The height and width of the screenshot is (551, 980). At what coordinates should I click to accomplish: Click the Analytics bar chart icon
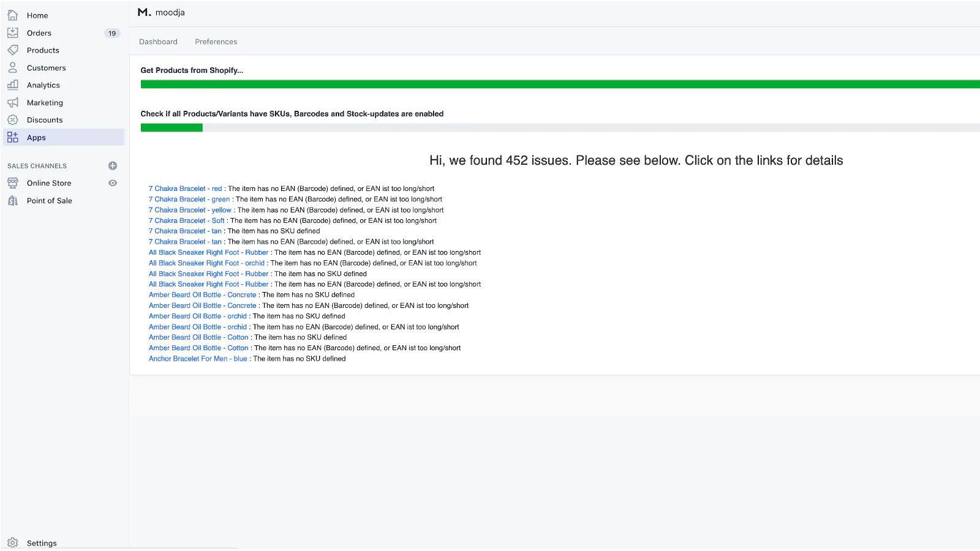[12, 85]
